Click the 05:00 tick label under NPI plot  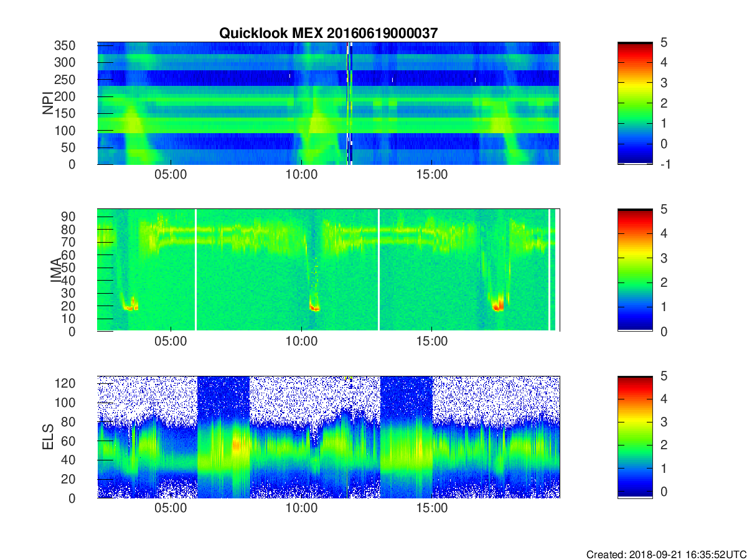point(171,174)
